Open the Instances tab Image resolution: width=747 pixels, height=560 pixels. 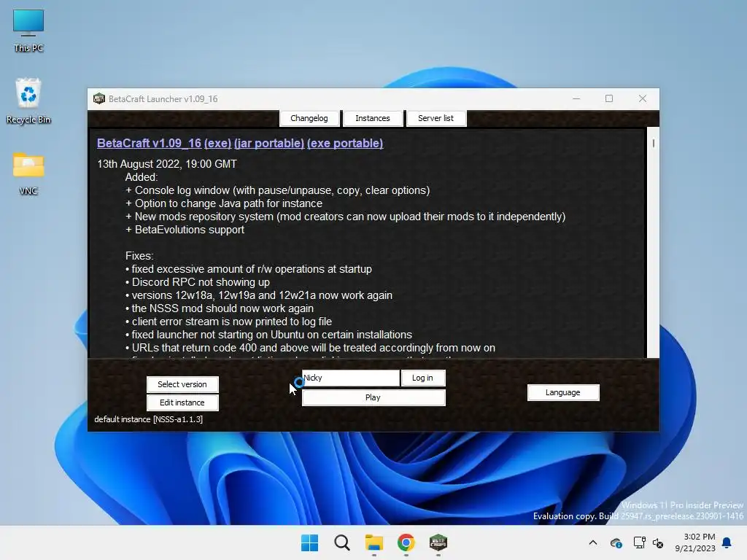373,118
